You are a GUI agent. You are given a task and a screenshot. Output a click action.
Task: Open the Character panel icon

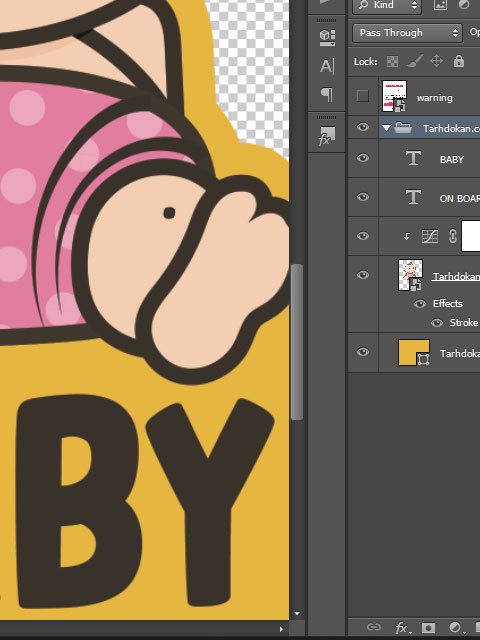click(327, 66)
